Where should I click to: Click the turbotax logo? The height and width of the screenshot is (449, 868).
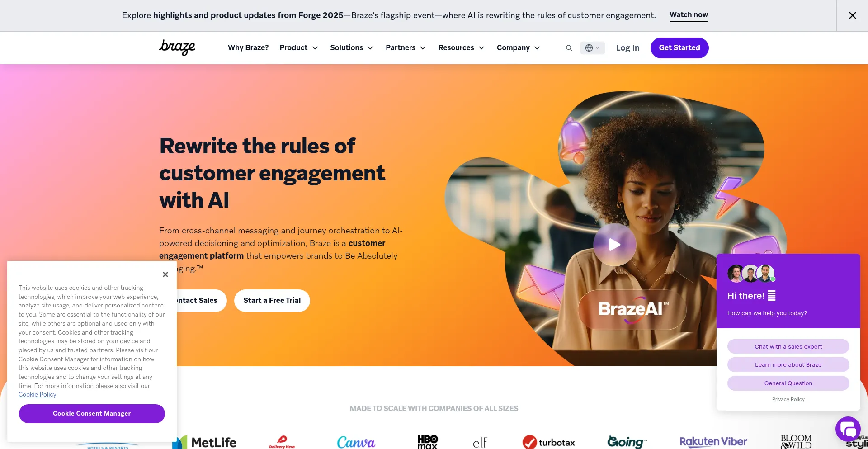pos(548,442)
